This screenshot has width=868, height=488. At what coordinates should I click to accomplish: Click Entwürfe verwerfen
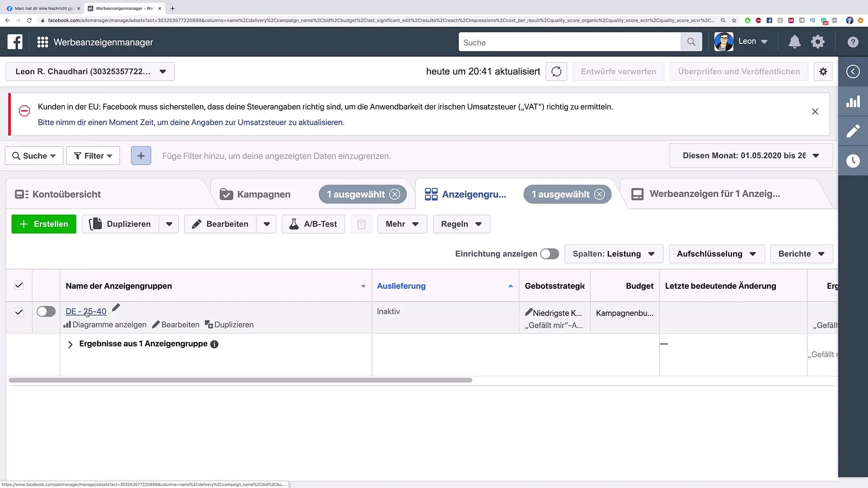click(x=618, y=71)
